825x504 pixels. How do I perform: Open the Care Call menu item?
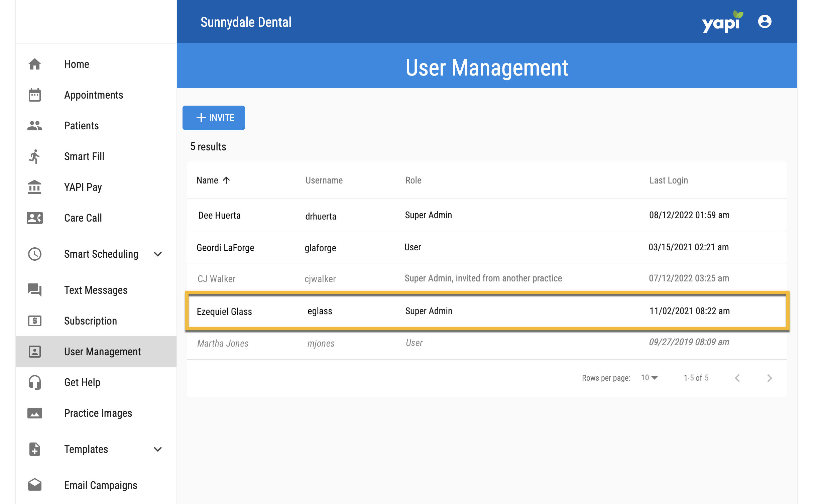pyautogui.click(x=96, y=218)
